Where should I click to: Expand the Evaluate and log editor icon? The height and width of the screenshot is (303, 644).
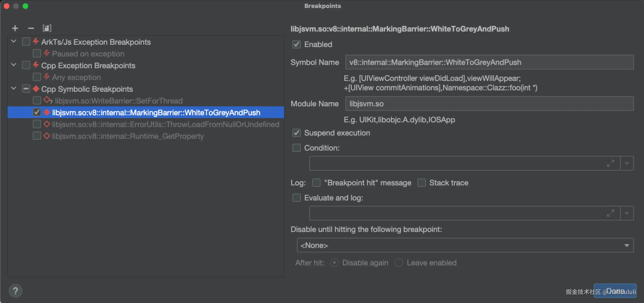click(x=610, y=213)
